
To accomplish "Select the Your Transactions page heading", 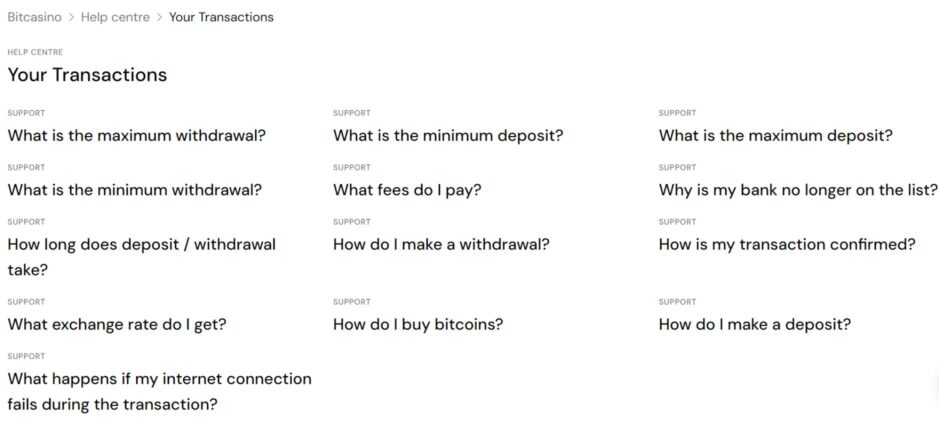I will [x=87, y=75].
